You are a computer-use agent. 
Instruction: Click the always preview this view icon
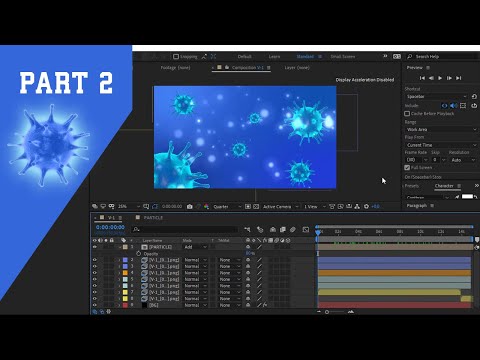(x=95, y=207)
